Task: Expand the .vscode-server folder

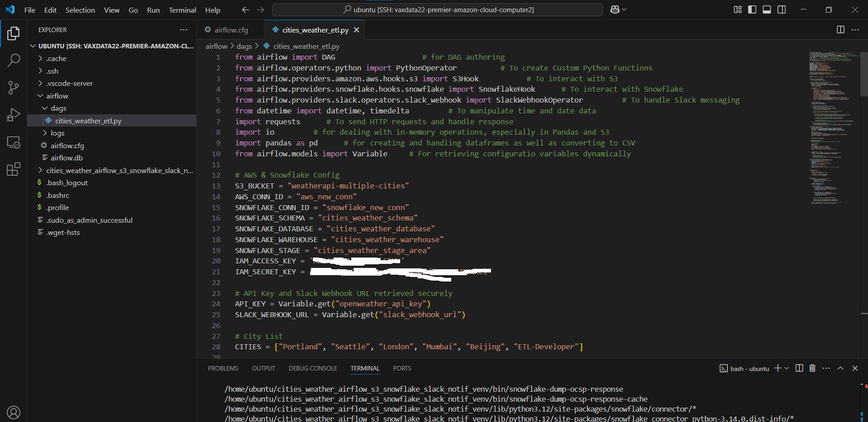Action: click(x=112, y=84)
